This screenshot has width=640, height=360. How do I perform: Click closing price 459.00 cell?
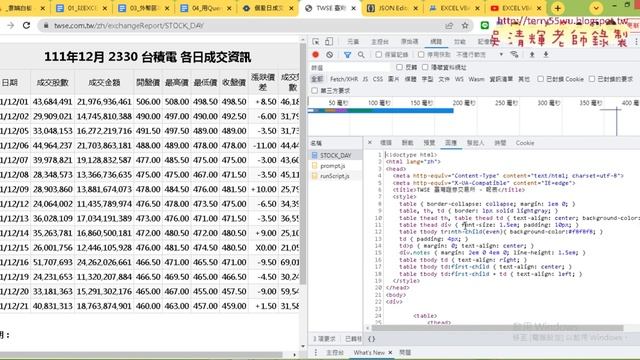coord(234,306)
